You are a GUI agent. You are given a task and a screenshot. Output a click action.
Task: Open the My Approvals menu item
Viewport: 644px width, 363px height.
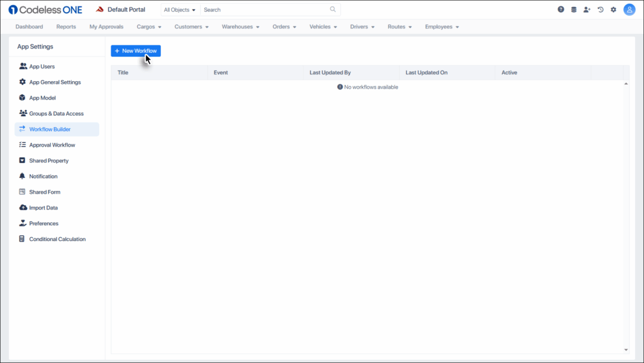pos(106,26)
